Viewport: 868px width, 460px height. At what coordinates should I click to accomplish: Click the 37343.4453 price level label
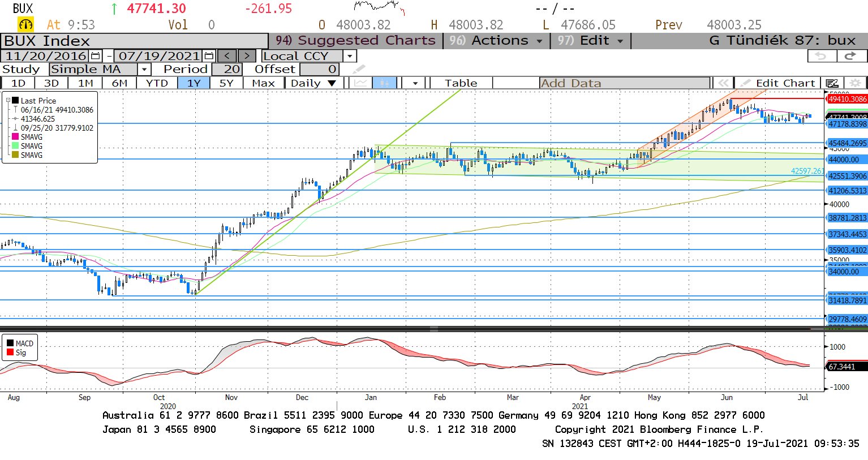(x=847, y=234)
